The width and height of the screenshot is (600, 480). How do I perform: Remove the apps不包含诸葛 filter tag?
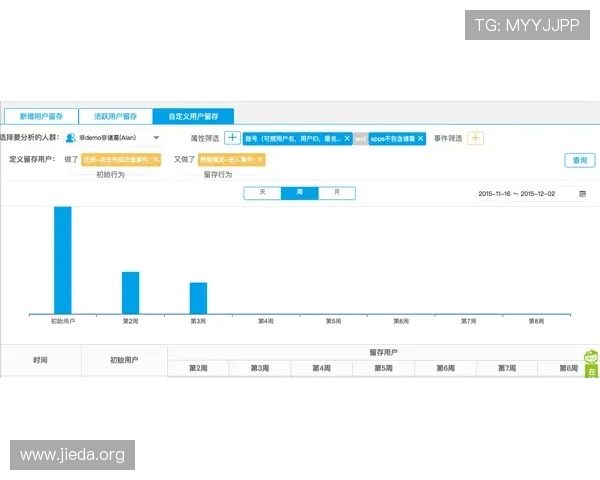421,139
